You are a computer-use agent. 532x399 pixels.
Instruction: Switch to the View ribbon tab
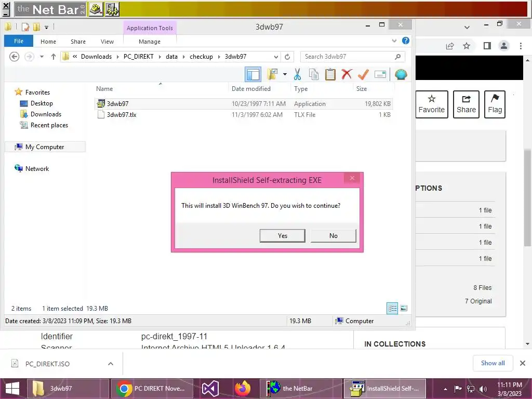pos(107,42)
